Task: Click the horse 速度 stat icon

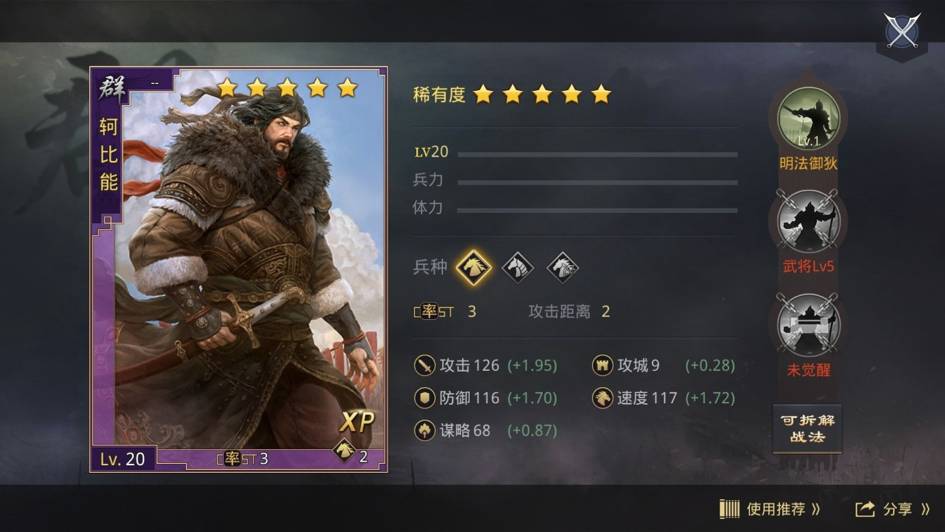Action: pyautogui.click(x=601, y=398)
